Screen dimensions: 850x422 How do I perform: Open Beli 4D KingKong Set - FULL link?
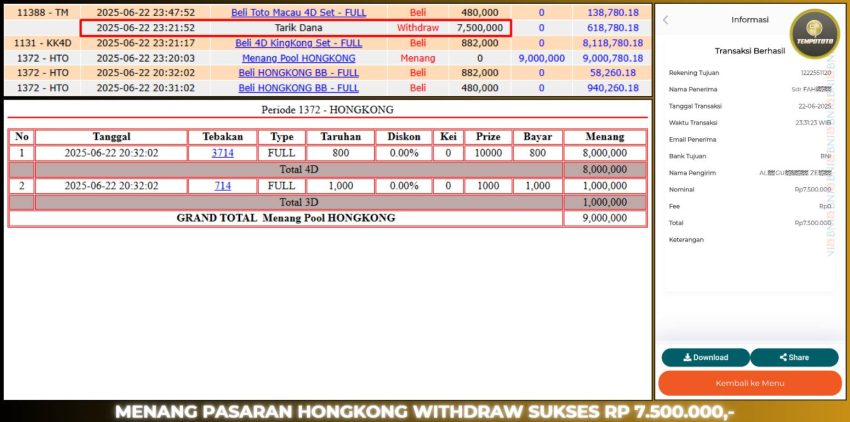299,43
